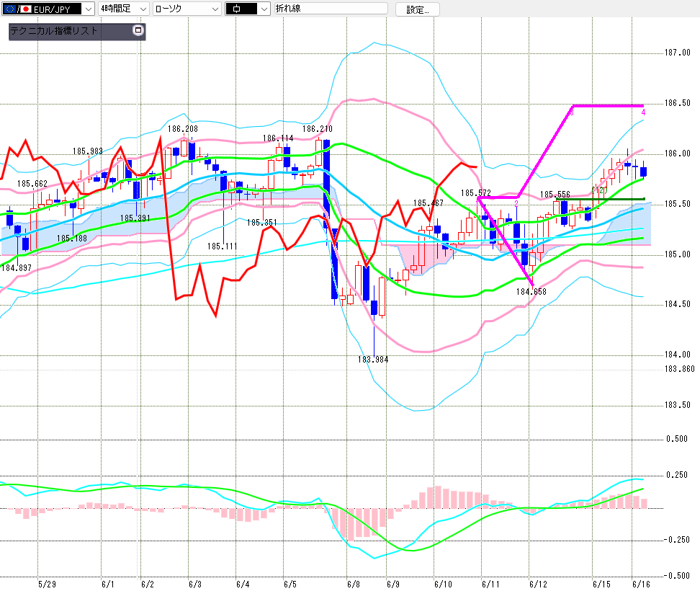Click the 184.658 low price label

[x=531, y=292]
